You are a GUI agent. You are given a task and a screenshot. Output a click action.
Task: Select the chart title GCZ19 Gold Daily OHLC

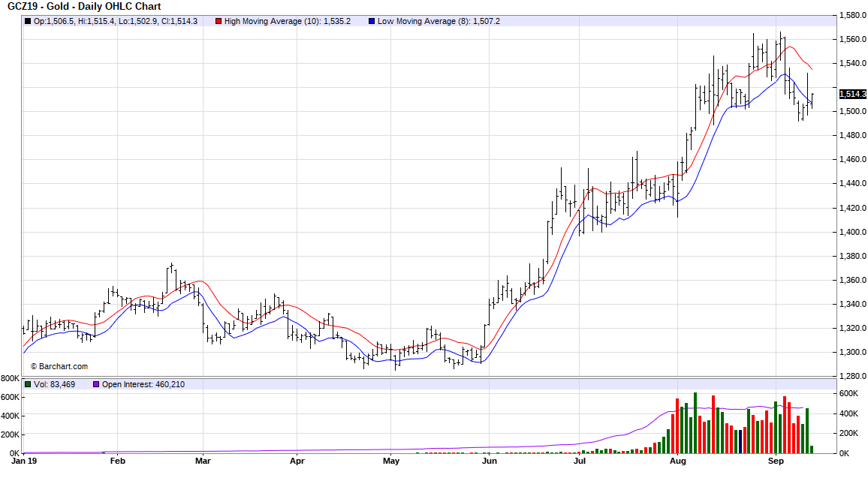click(84, 7)
